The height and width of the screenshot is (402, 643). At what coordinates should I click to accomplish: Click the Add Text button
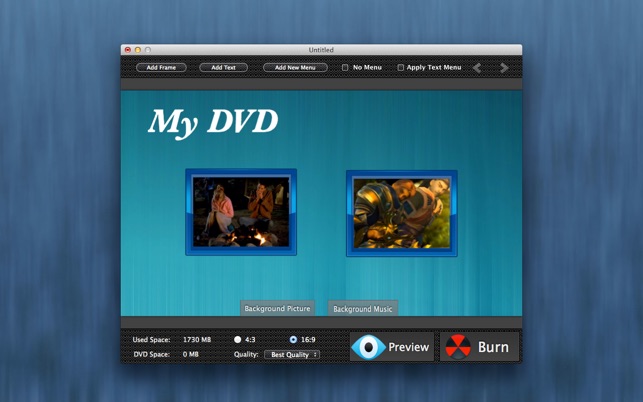coord(223,68)
